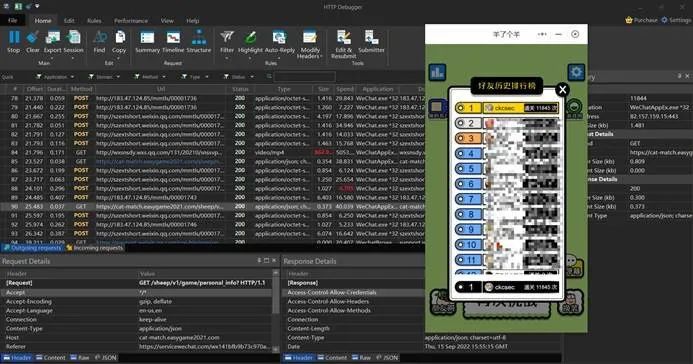This screenshot has width=693, height=364.
Task: Switch to the Incoming requests tab
Action: tap(95, 248)
